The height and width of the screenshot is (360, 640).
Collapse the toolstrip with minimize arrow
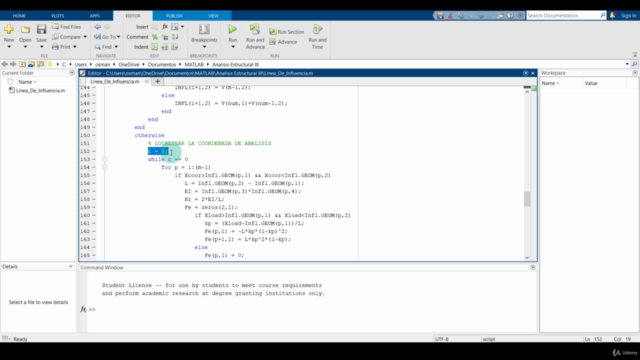[x=635, y=55]
